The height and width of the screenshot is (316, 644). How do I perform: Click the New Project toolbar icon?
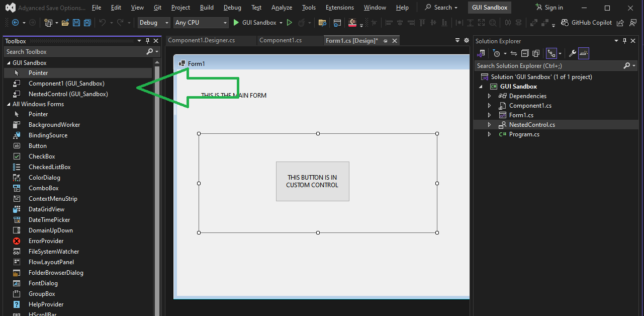pyautogui.click(x=48, y=23)
